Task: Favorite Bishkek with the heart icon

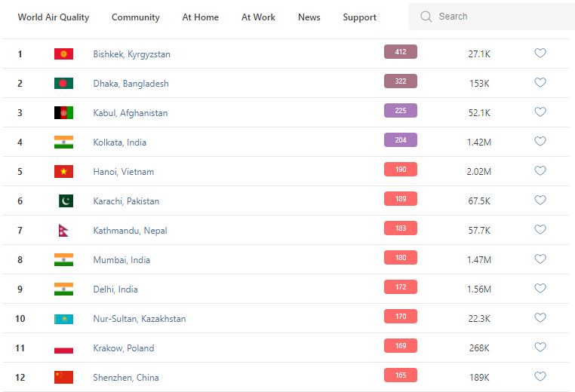Action: click(540, 54)
